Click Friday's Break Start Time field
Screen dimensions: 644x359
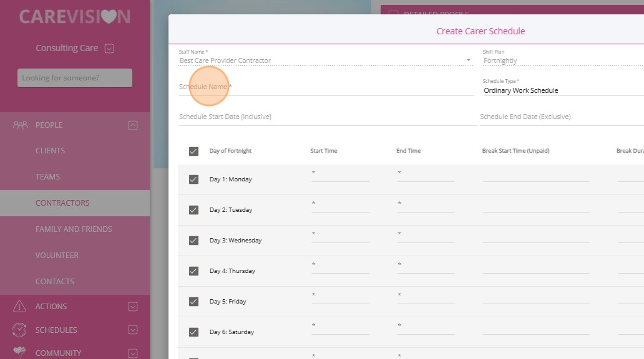click(536, 298)
